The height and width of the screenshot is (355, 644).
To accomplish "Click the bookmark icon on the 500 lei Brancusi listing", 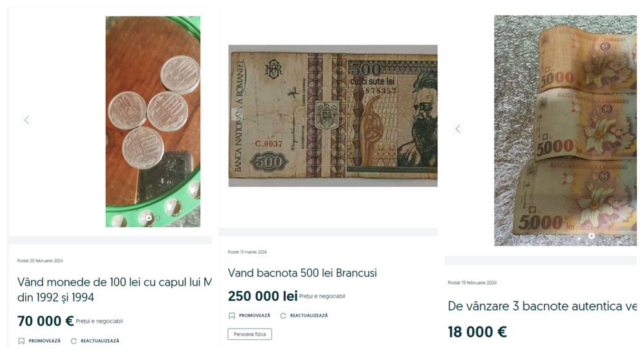I will click(x=232, y=316).
